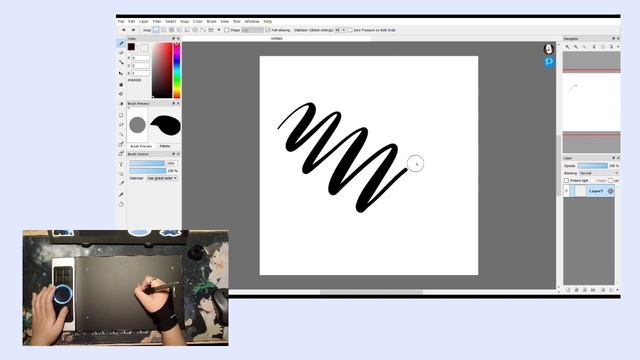Click the layer Opacity slider
Image resolution: width=640 pixels, height=360 pixels.
pyautogui.click(x=593, y=166)
